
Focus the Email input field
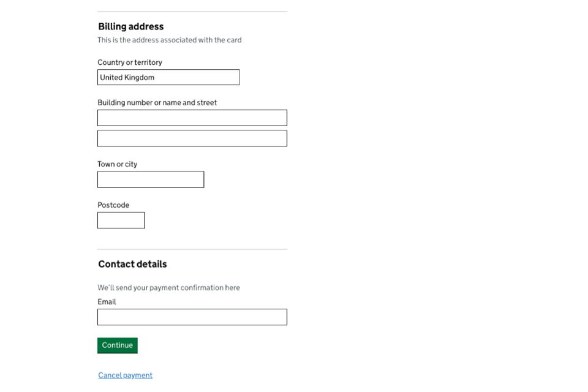pos(192,317)
